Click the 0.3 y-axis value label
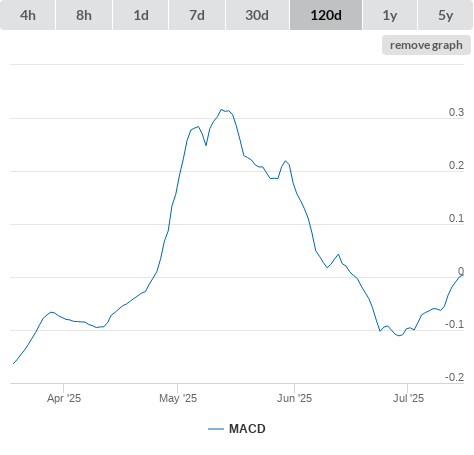Viewport: 474px width, 455px height. 456,112
